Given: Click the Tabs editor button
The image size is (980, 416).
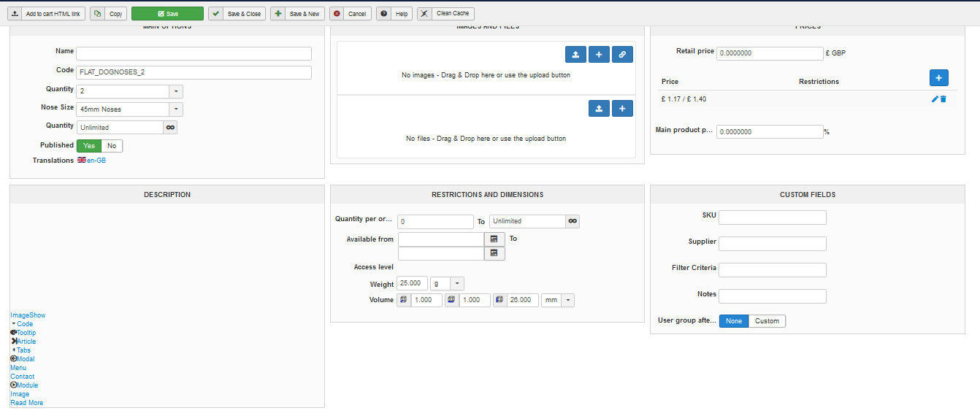Looking at the screenshot, I should pyautogui.click(x=20, y=350).
